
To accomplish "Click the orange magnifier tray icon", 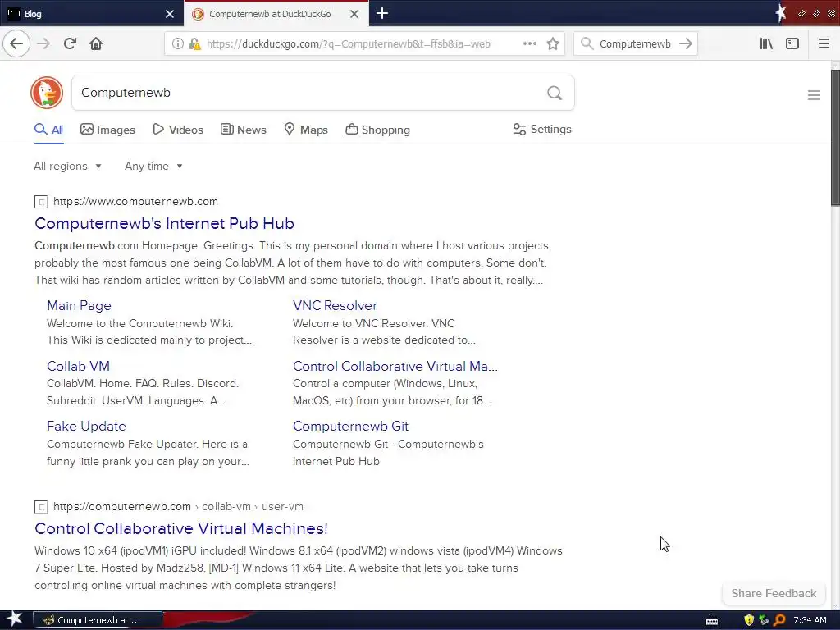I will tap(779, 620).
